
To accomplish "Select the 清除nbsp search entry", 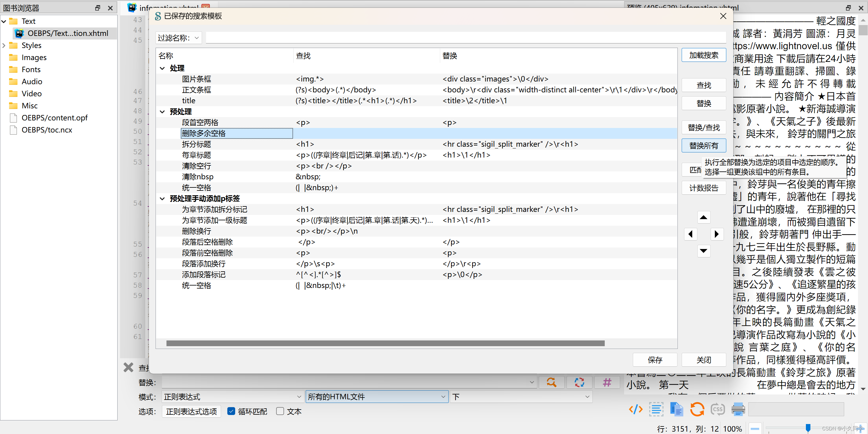I will pos(198,177).
